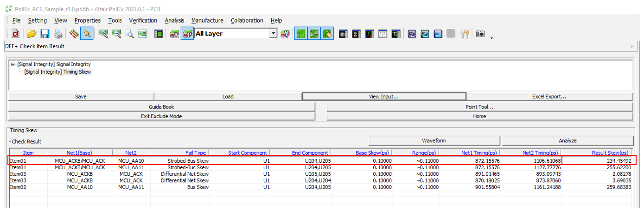Toggle the arrow select mode button
Image resolution: width=644 pixels, height=216 pixels.
(x=86, y=34)
